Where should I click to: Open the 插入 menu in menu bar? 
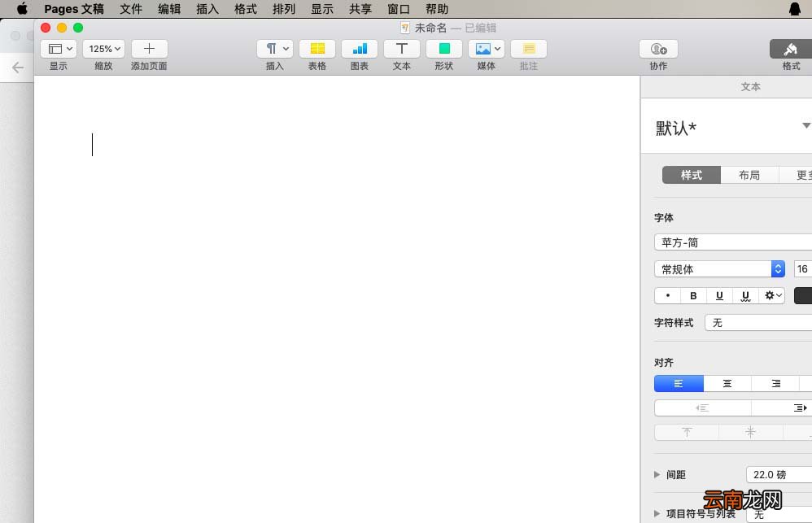click(x=207, y=9)
